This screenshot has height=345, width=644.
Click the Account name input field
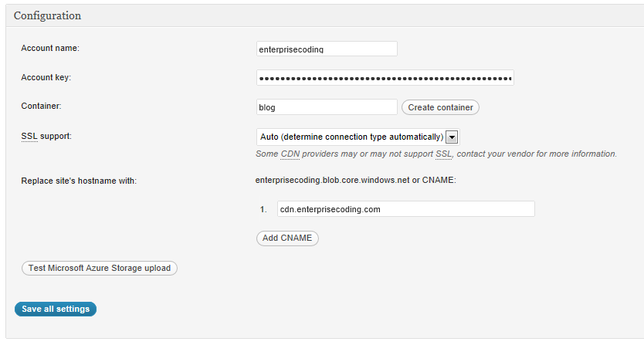[x=327, y=49]
